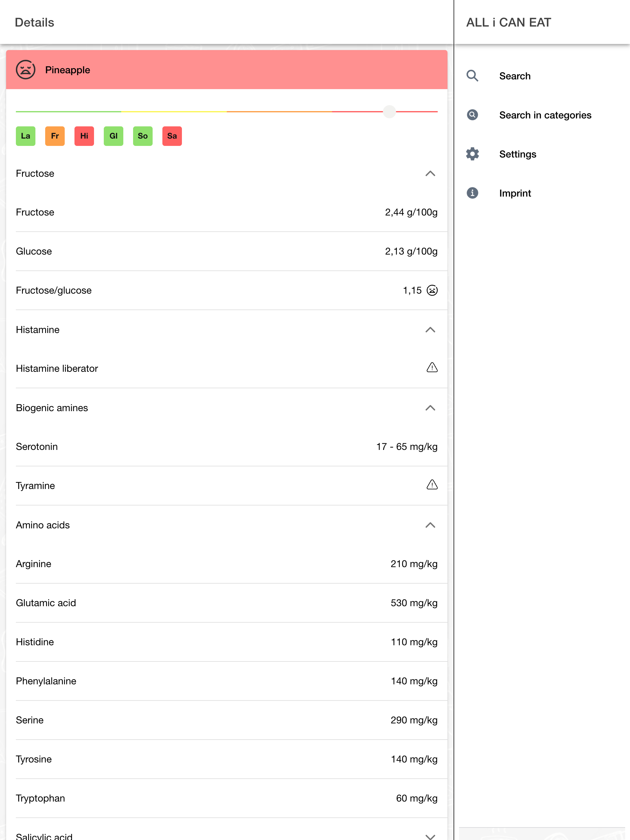Click the 1,15 ratio value
Screen dimensions: 630x840
point(412,291)
